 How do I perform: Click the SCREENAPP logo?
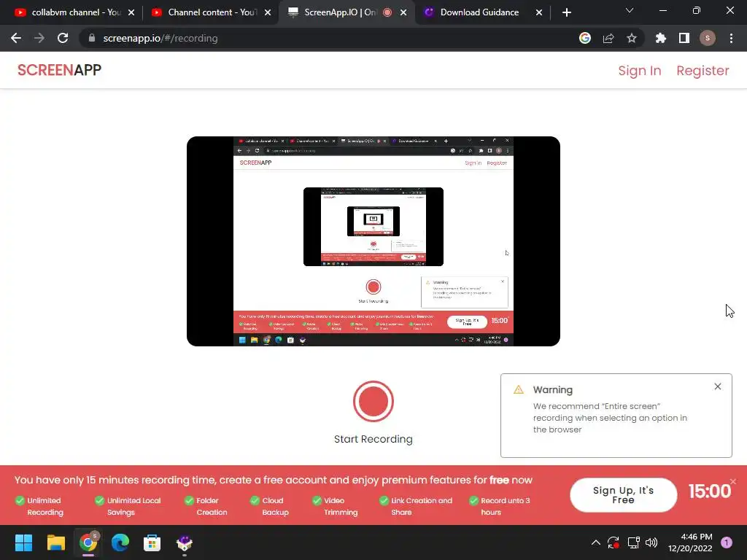[60, 70]
